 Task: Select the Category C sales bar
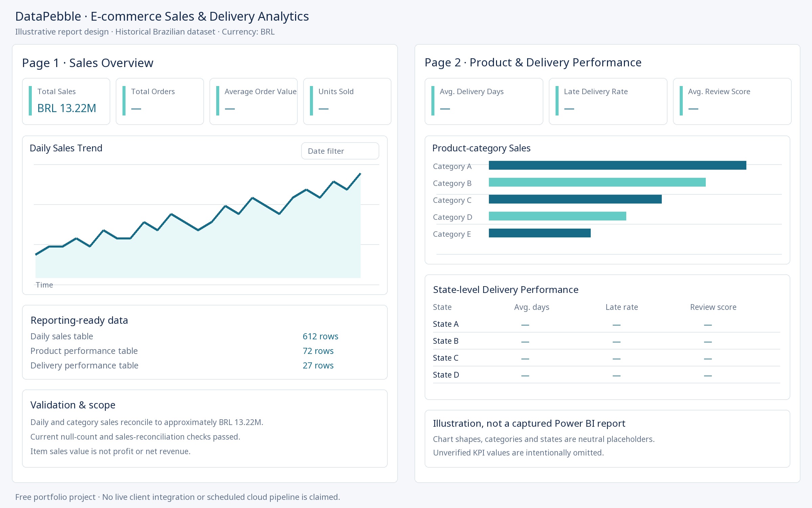(575, 199)
